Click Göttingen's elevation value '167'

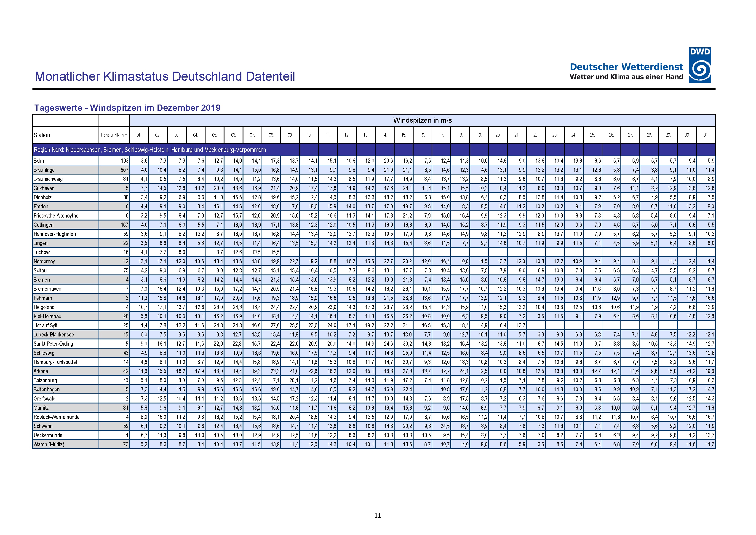[124, 225]
